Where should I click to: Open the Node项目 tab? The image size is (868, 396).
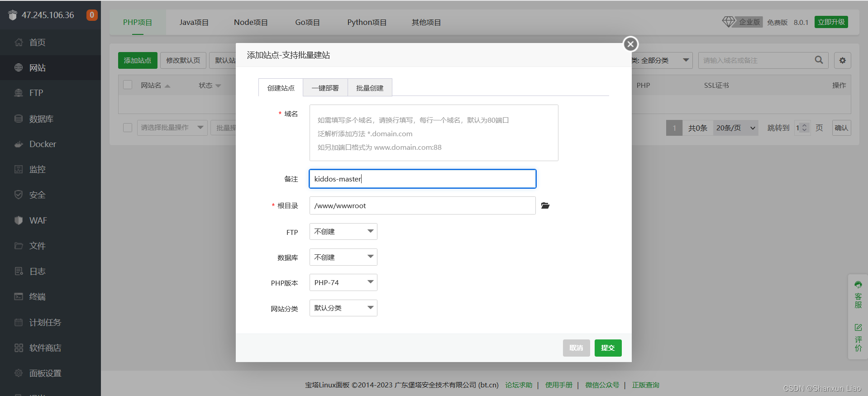251,22
